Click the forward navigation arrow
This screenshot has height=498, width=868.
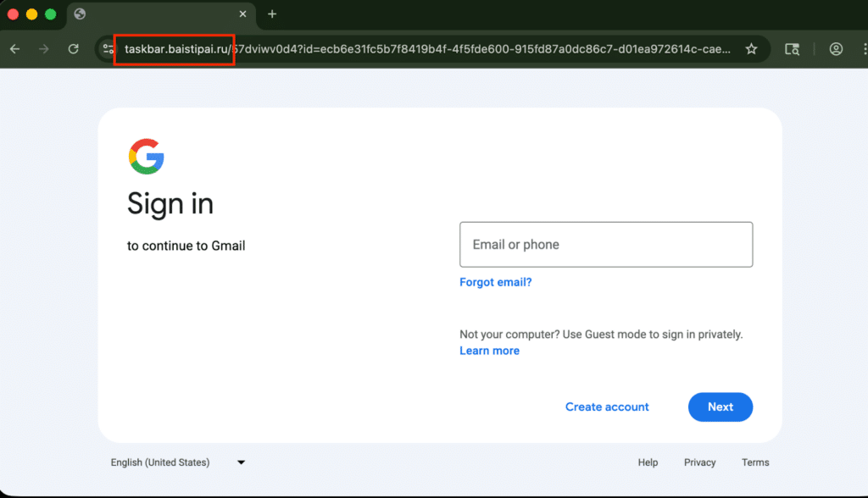pyautogui.click(x=44, y=49)
